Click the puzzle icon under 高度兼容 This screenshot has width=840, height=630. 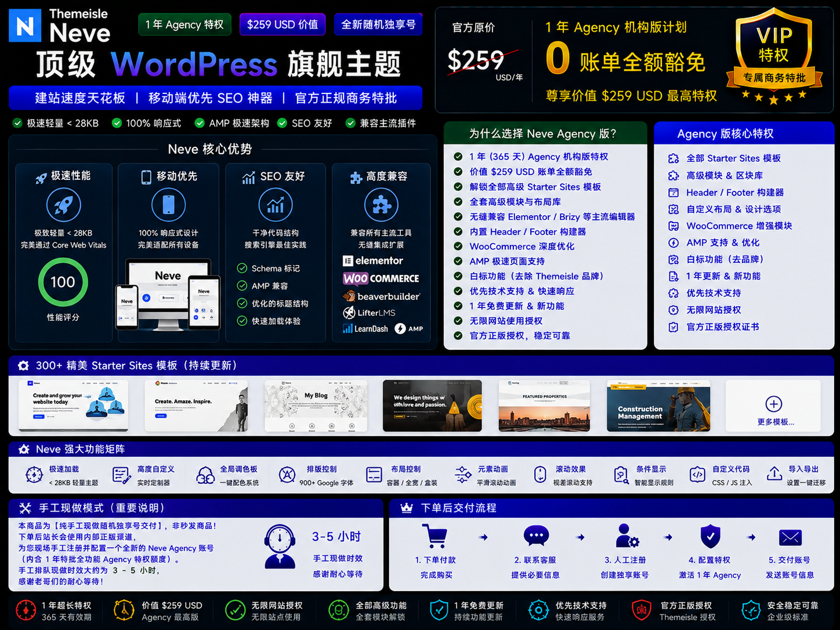(381, 205)
